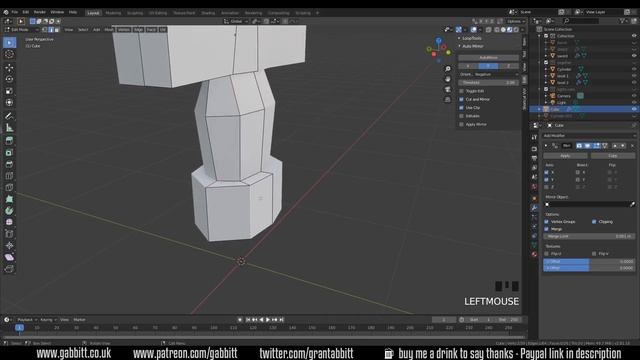Click the AutoMirror button
Viewport: 640px width, 360px height.
click(489, 58)
